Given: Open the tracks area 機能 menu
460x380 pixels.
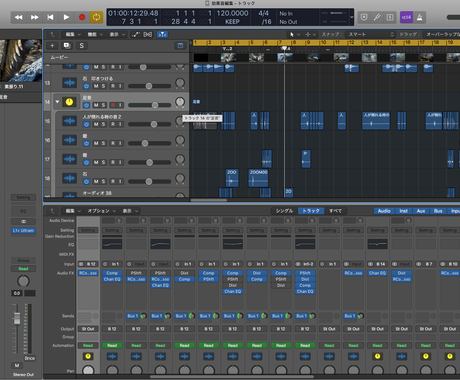Looking at the screenshot, I should tap(95, 34).
